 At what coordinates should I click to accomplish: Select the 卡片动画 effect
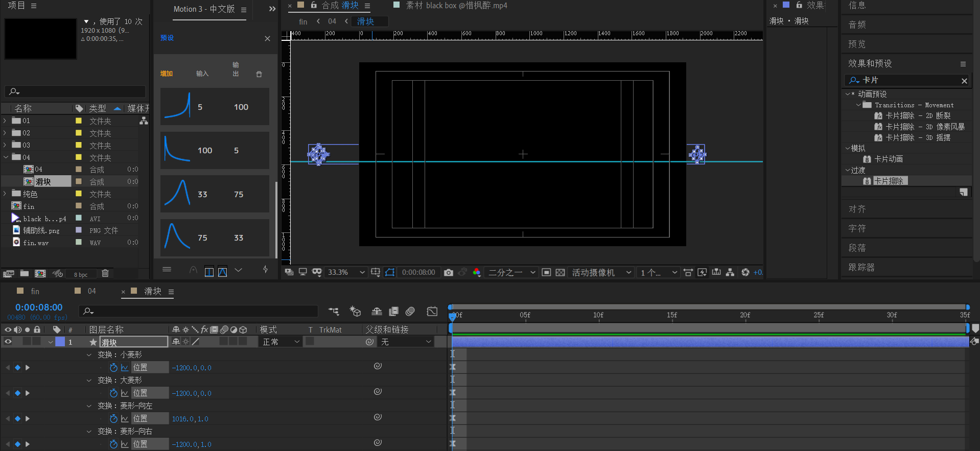click(889, 159)
